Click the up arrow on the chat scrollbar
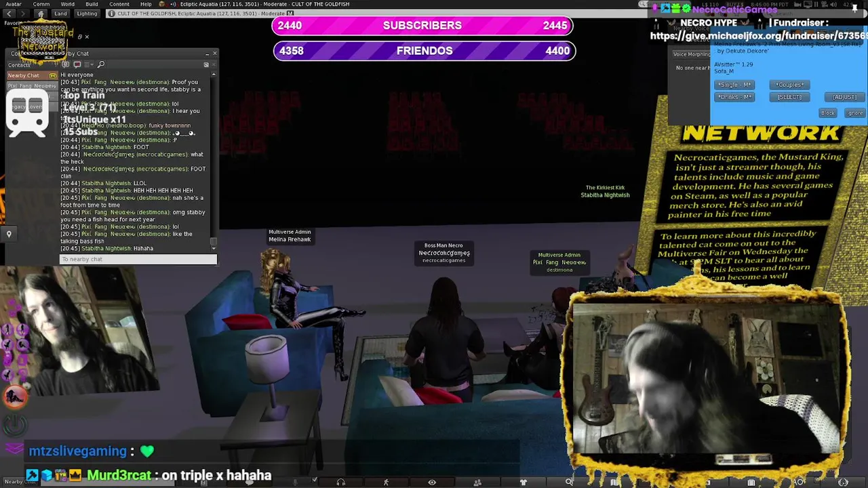 pos(214,74)
